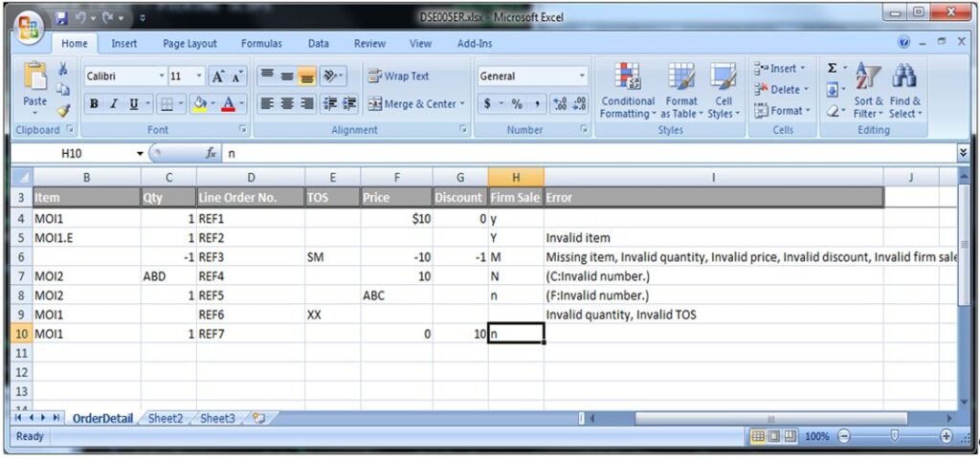Open the Page Layout ribbon tab
The height and width of the screenshot is (459, 980).
(190, 44)
